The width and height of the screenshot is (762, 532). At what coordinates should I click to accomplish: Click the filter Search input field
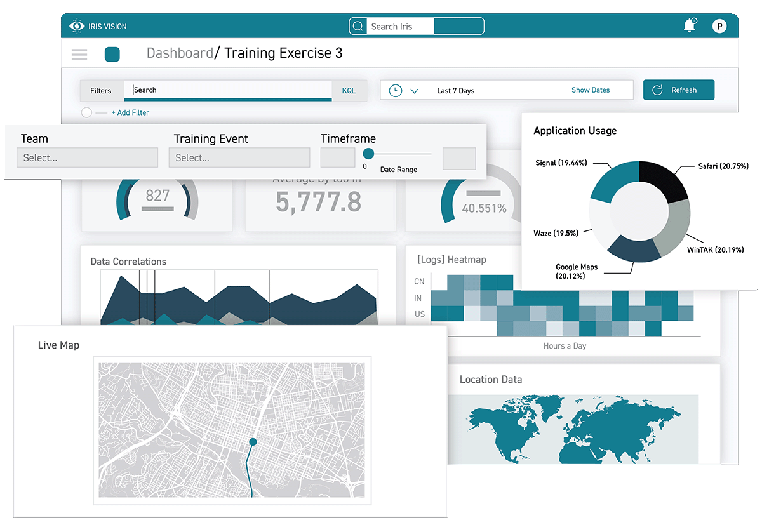[x=229, y=90]
